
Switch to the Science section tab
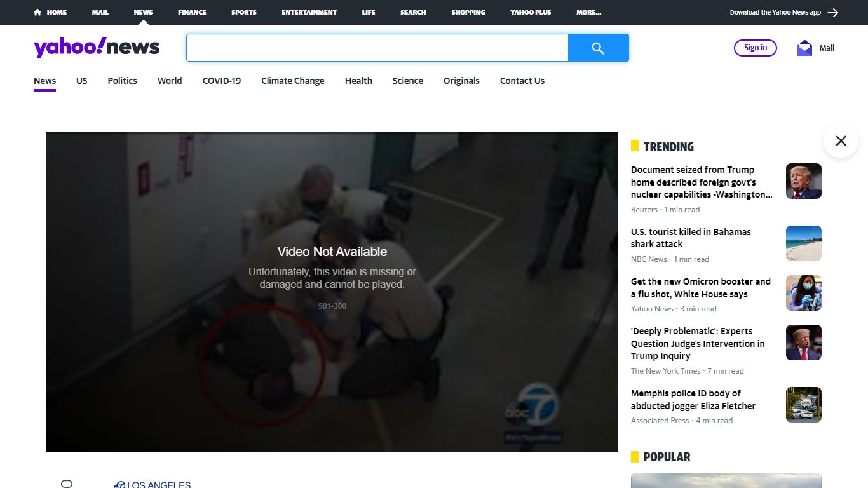(x=408, y=81)
